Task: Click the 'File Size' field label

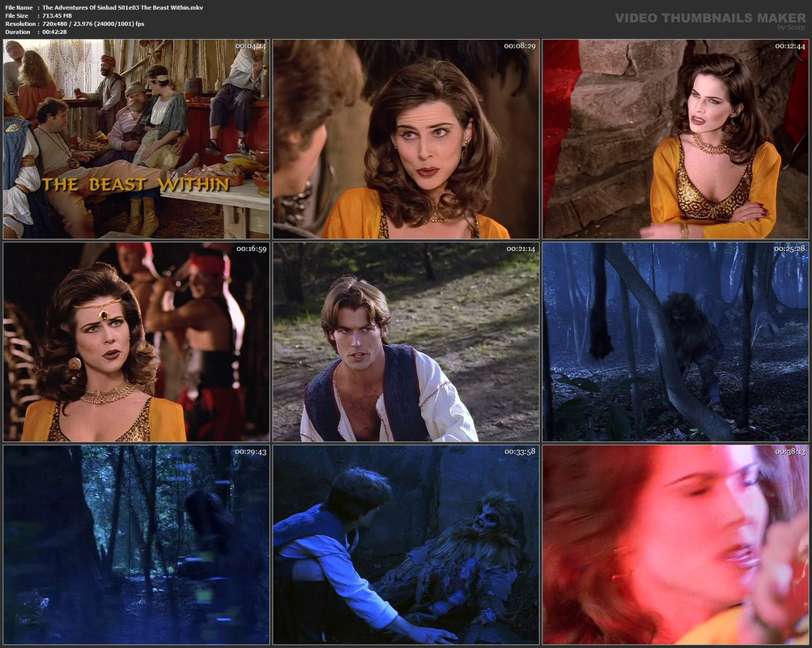Action: click(x=17, y=15)
